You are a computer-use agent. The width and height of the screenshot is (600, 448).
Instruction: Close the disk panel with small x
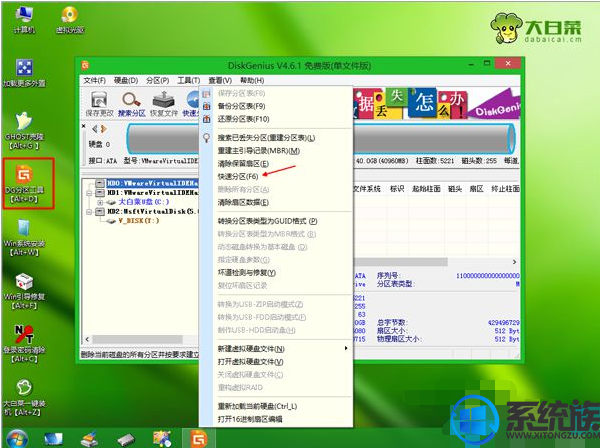[84, 126]
